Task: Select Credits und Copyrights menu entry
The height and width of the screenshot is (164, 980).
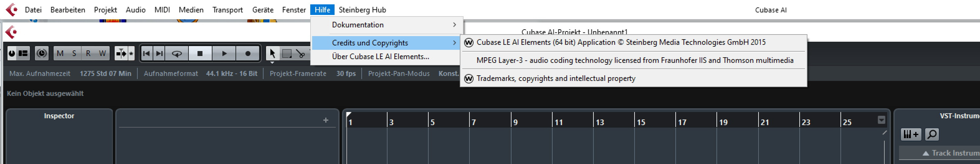Action: (387, 43)
